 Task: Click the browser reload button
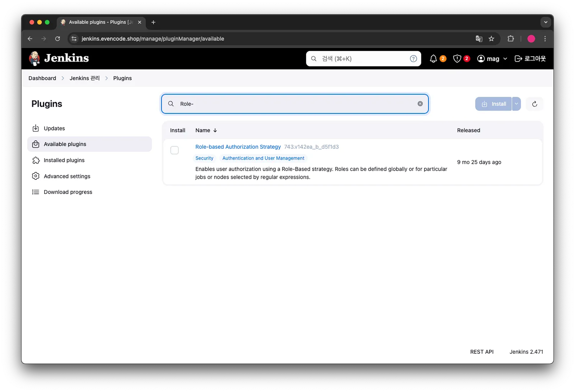point(57,39)
